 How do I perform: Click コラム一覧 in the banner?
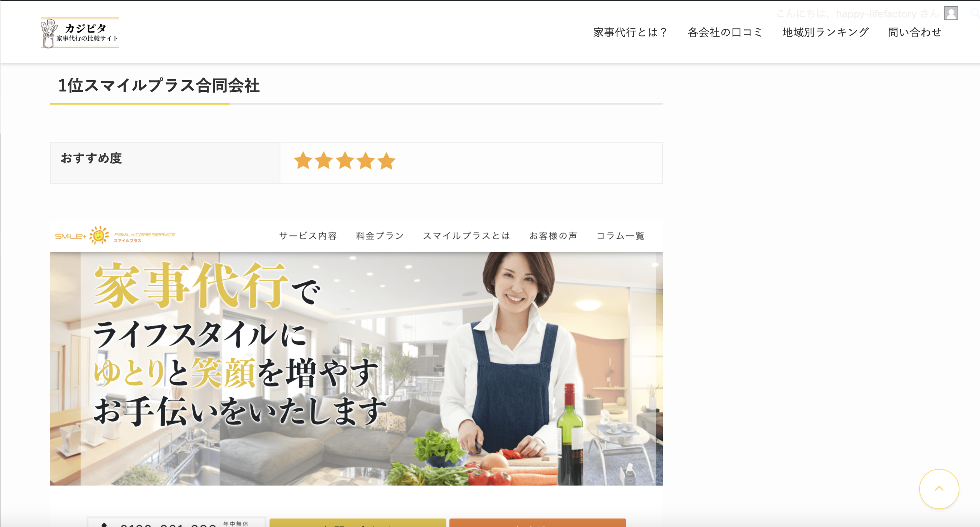(620, 236)
